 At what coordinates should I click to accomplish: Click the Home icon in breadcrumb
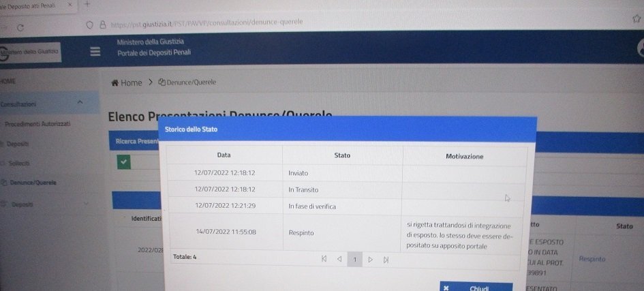pyautogui.click(x=115, y=82)
